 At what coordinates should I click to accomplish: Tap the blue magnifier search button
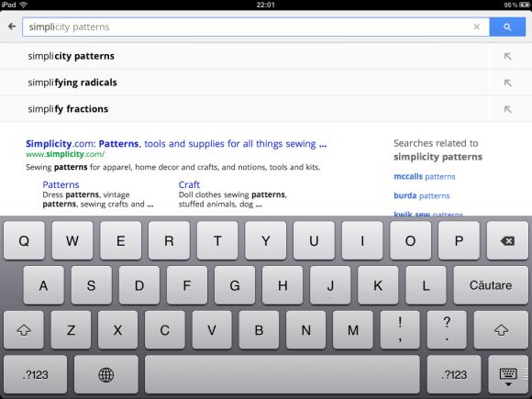tap(507, 27)
